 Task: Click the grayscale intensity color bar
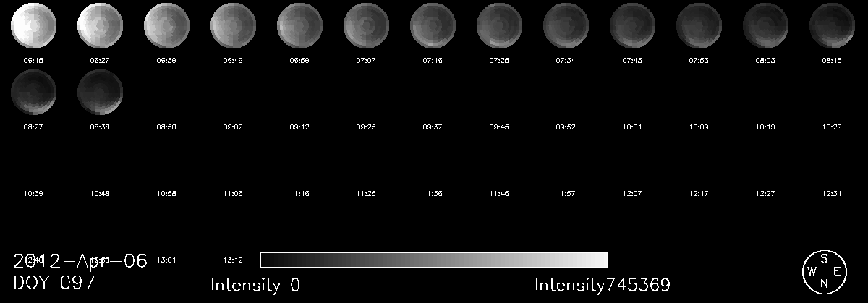pos(434,260)
